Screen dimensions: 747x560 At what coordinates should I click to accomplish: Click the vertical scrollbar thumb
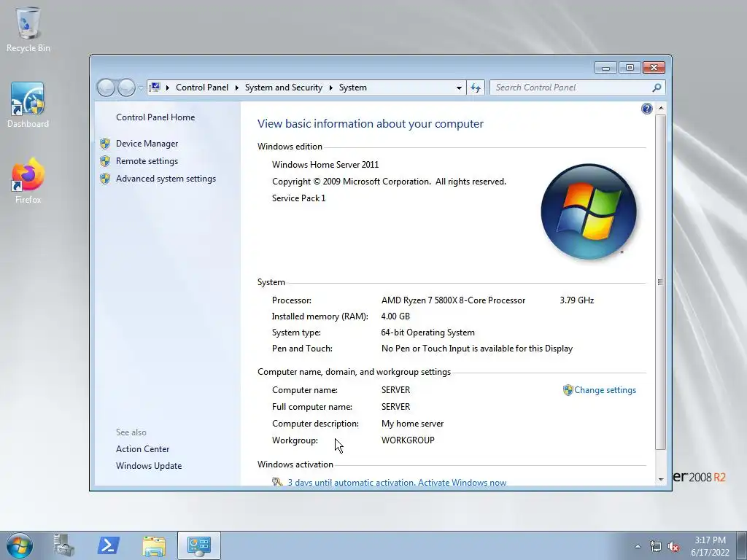(661, 282)
